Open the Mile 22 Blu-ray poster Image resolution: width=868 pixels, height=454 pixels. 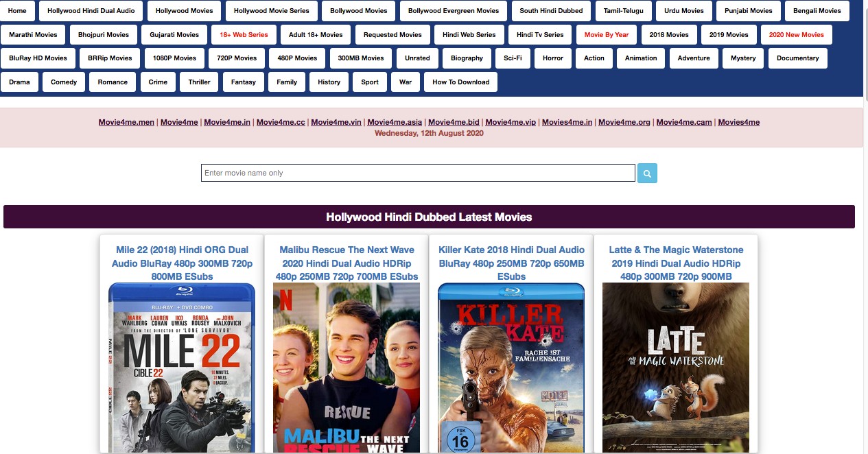[181, 368]
